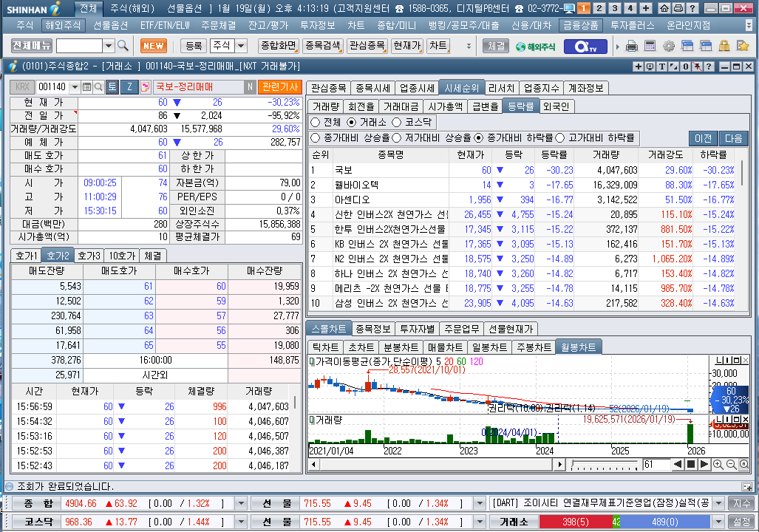Click the stock search magnifier beside code field
Viewport: 759px width, 532px height.
(98, 87)
